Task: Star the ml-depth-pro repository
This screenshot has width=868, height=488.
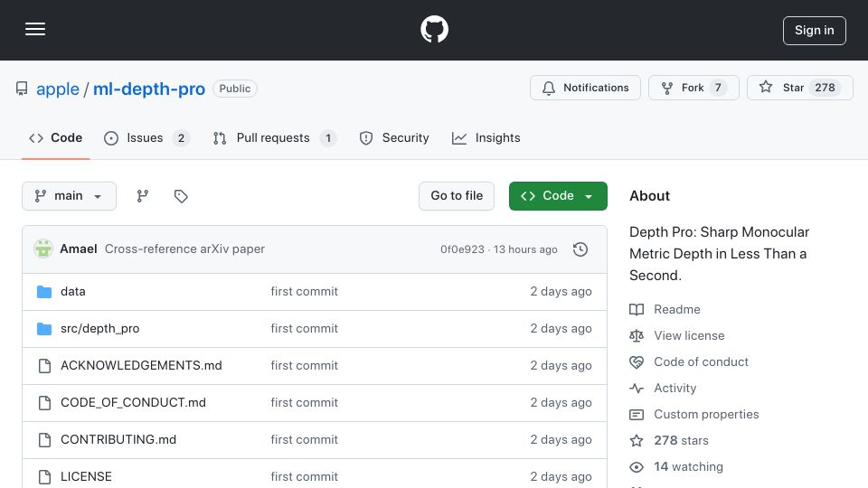Action: 799,88
